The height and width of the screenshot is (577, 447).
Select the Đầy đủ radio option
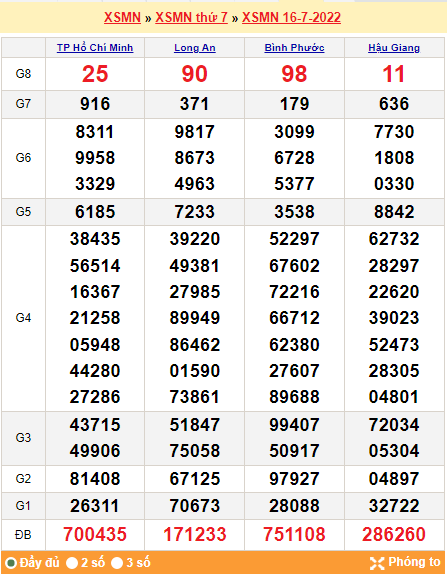point(11,563)
